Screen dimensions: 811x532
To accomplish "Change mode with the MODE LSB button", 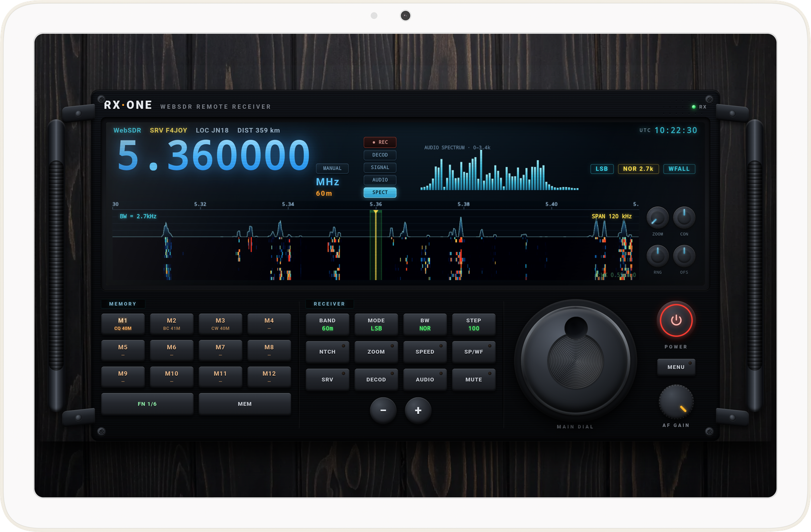I will [376, 324].
